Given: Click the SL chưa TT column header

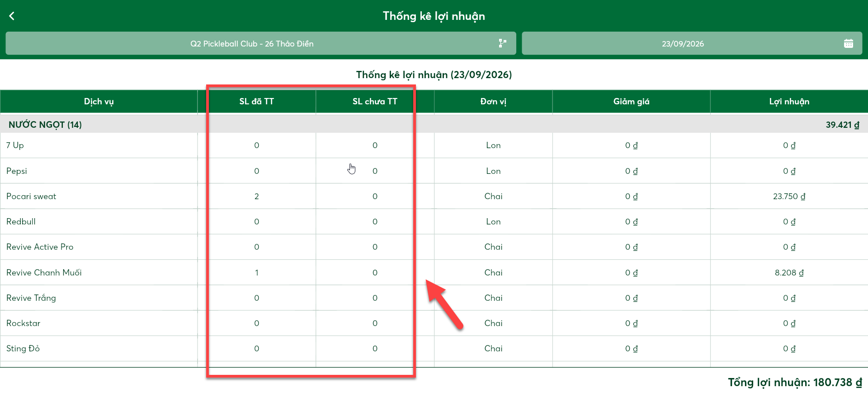Looking at the screenshot, I should pos(375,102).
